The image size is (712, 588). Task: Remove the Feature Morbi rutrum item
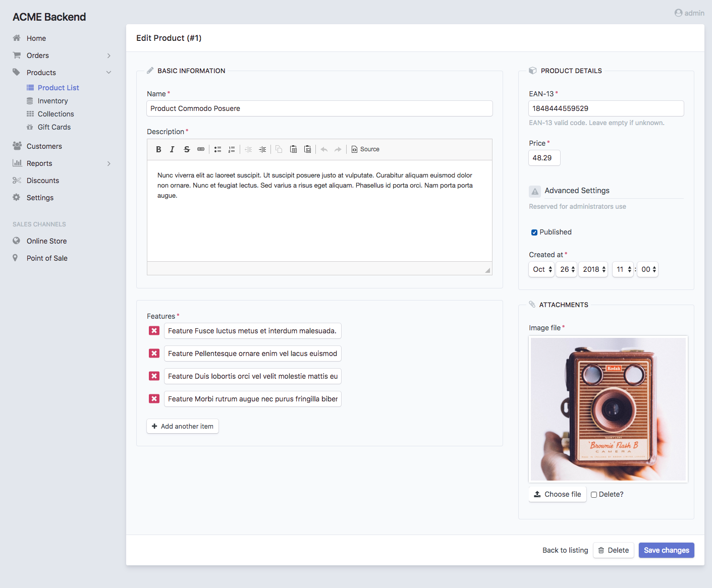click(154, 399)
